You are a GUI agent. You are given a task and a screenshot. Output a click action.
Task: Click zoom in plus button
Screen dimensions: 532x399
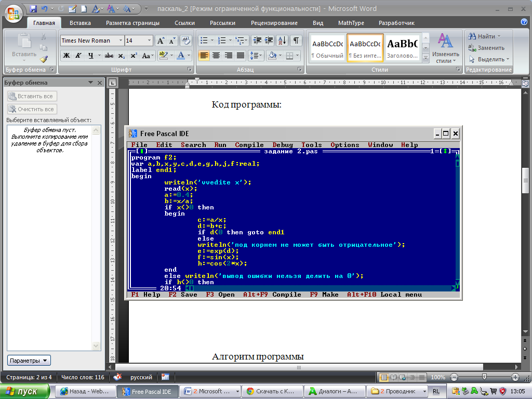pos(515,377)
